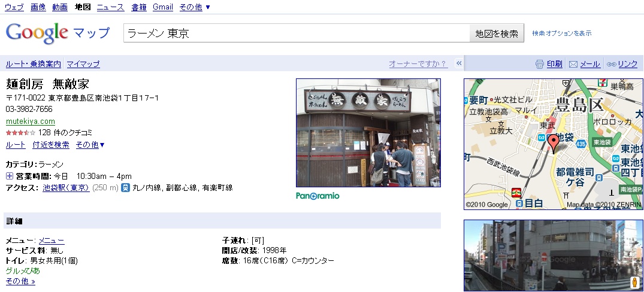Visit the mutekiya.com website link
Viewport: 644px width, 292px height.
tap(31, 121)
